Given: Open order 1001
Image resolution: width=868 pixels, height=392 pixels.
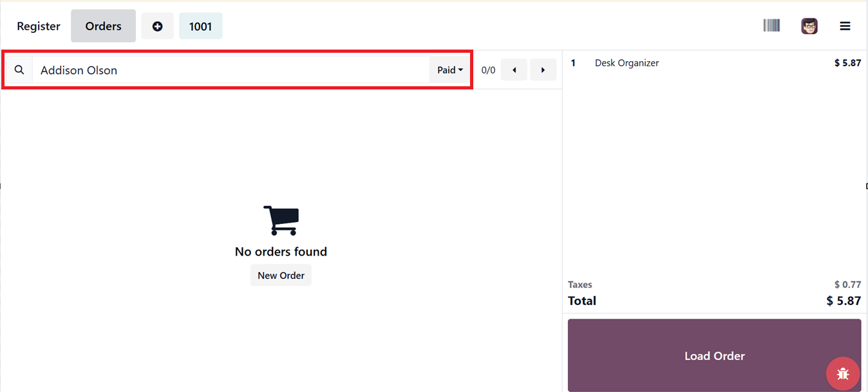Looking at the screenshot, I should [x=200, y=26].
